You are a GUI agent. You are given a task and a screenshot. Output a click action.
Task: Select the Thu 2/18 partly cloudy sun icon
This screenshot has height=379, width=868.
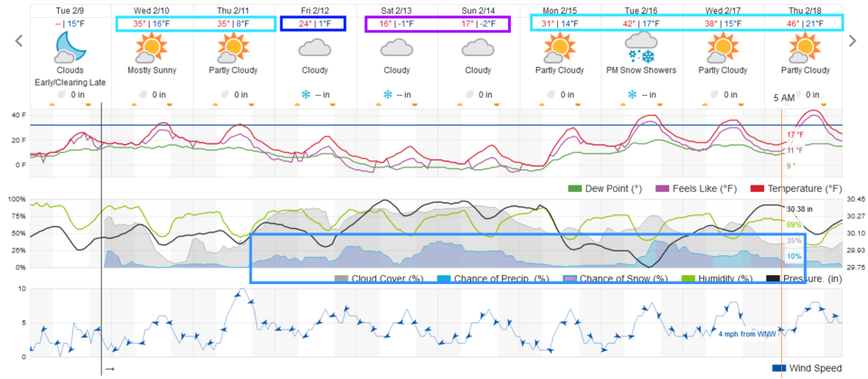805,48
